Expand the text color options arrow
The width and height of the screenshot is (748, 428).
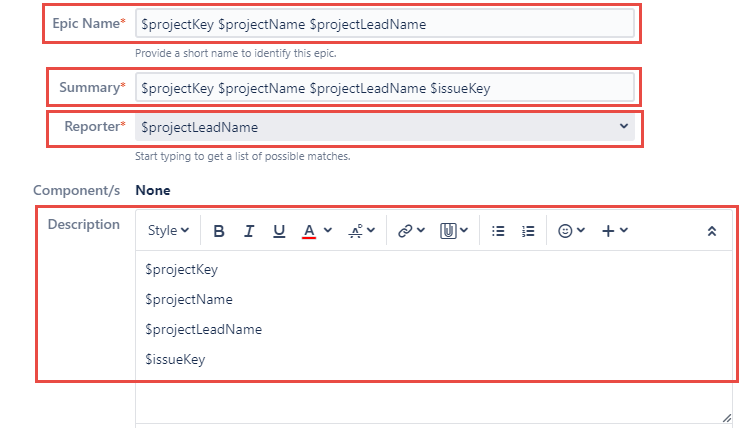(329, 231)
